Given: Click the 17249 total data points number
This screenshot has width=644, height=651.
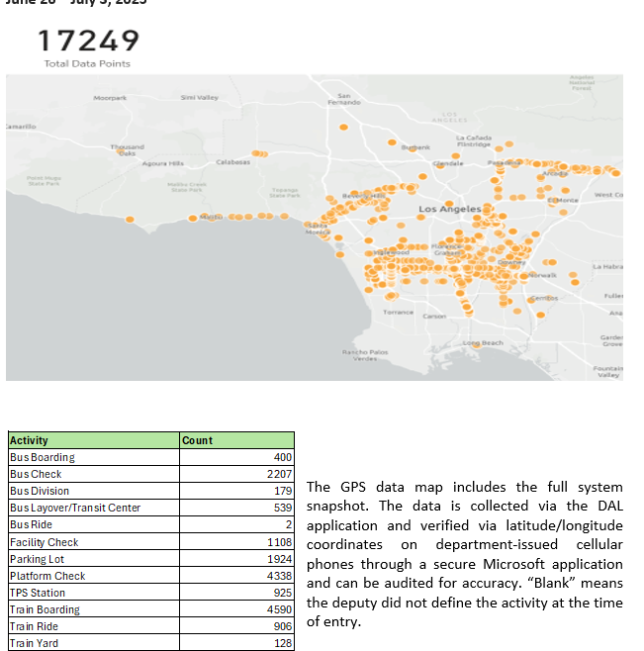Looking at the screenshot, I should pos(88,42).
